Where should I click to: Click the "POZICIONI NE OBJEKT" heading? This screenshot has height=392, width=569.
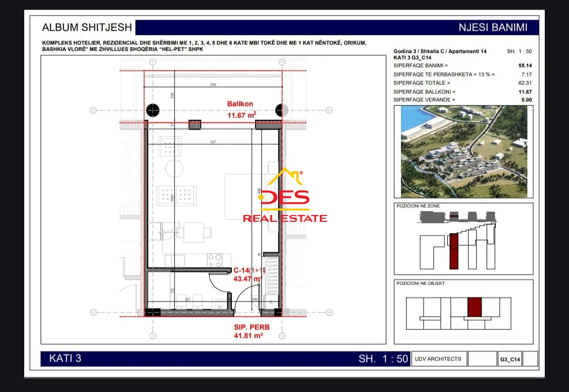(x=420, y=283)
